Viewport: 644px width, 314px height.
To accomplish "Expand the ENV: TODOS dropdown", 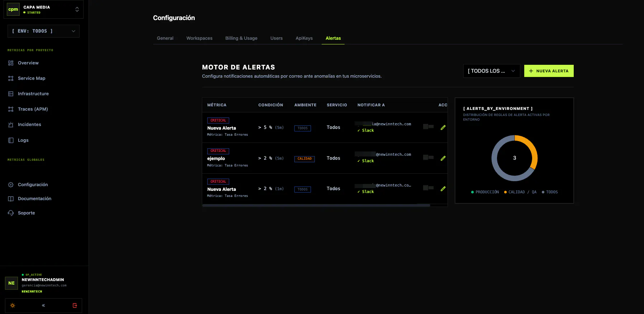I will coord(43,31).
